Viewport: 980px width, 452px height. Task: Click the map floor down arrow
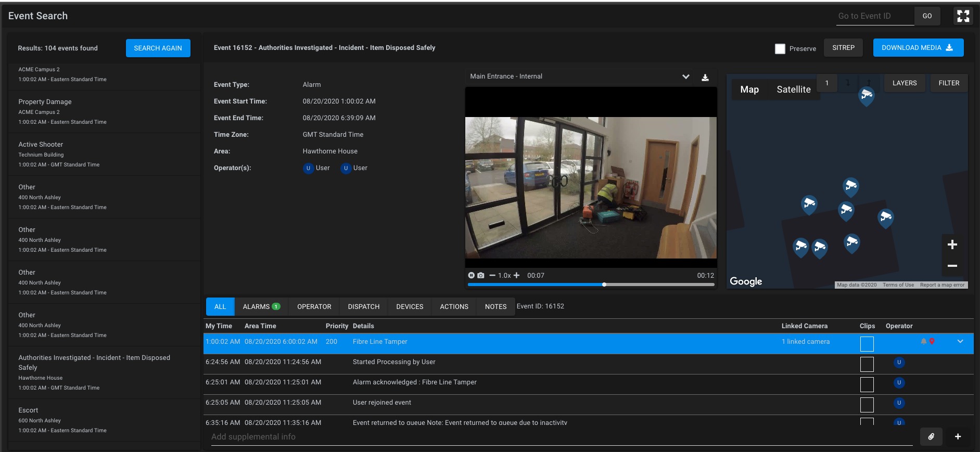pyautogui.click(x=848, y=83)
